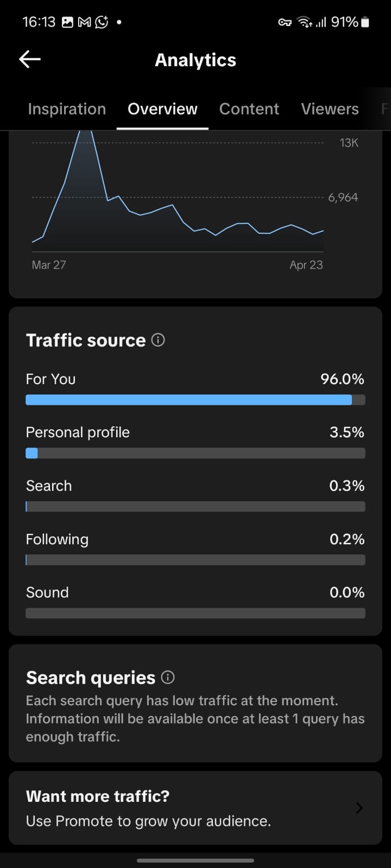Image resolution: width=391 pixels, height=868 pixels.
Task: Tap the Wi-Fi signal status icon
Action: (x=304, y=22)
